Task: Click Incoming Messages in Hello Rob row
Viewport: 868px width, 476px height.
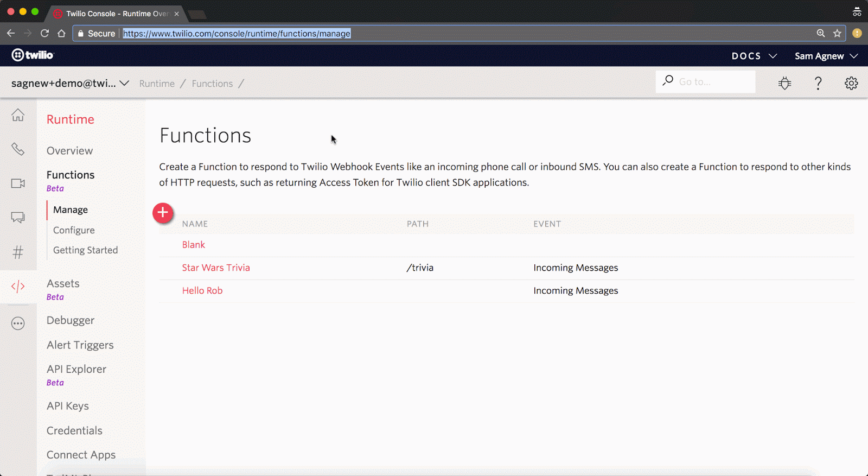Action: coord(576,290)
